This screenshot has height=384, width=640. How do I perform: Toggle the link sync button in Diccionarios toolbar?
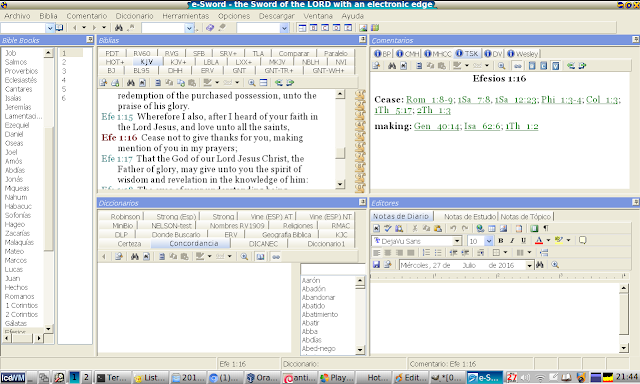click(276, 257)
